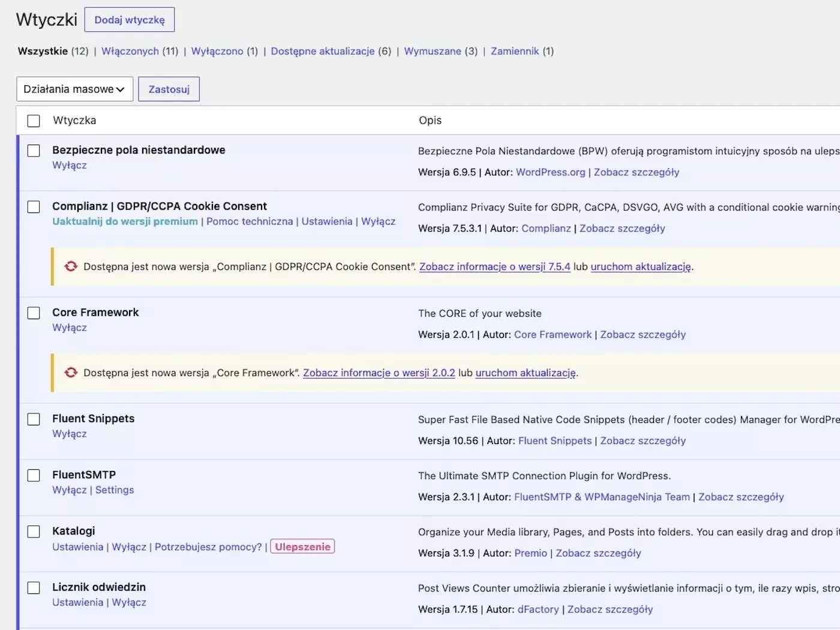The image size is (840, 630).
Task: Tick the Core Framework plugin checkbox
Action: 34,313
